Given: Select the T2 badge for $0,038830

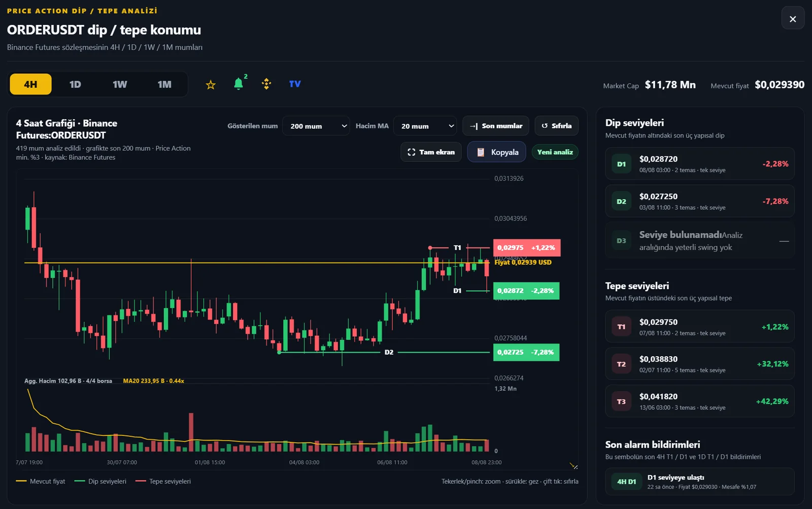Looking at the screenshot, I should point(621,364).
